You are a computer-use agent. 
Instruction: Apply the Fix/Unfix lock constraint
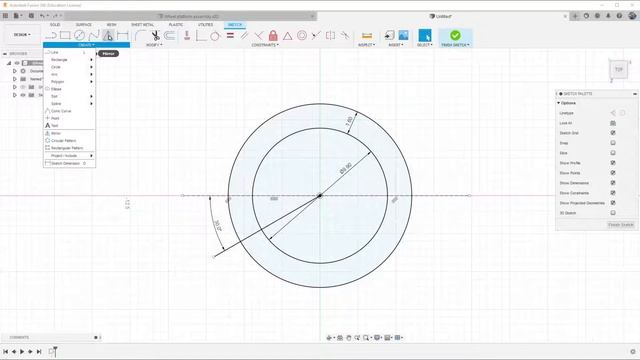tap(273, 36)
